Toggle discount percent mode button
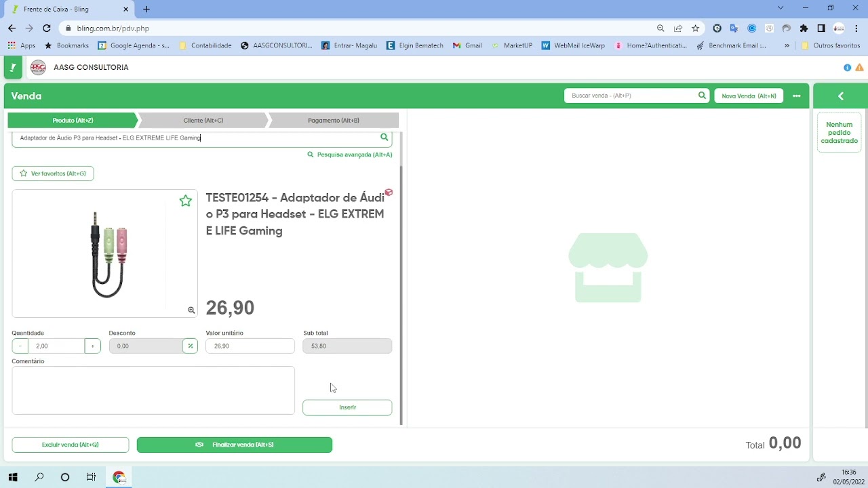Screen dimensions: 868x488 coord(191,346)
